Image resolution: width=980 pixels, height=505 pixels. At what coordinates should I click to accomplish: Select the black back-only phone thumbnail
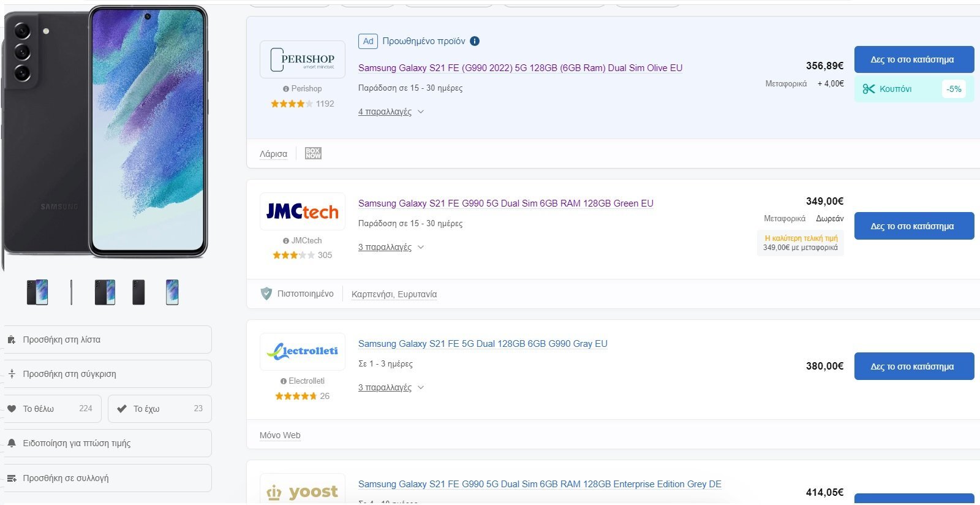139,292
